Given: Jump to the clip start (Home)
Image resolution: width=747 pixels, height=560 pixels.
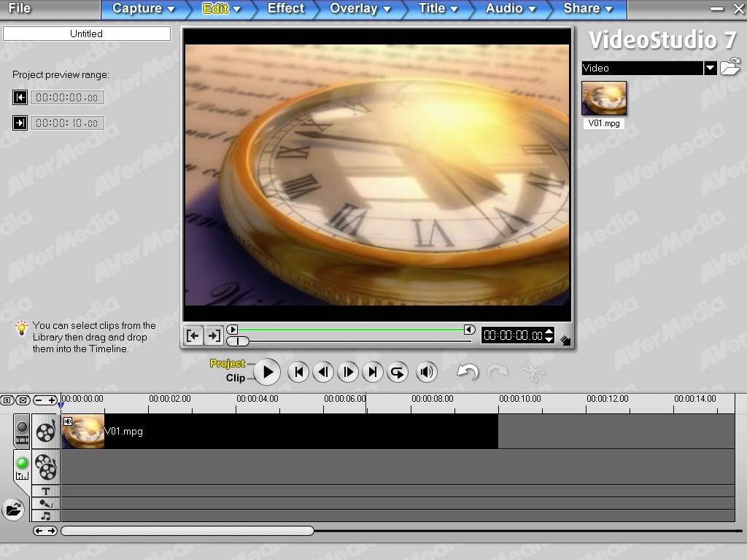Looking at the screenshot, I should tap(298, 372).
